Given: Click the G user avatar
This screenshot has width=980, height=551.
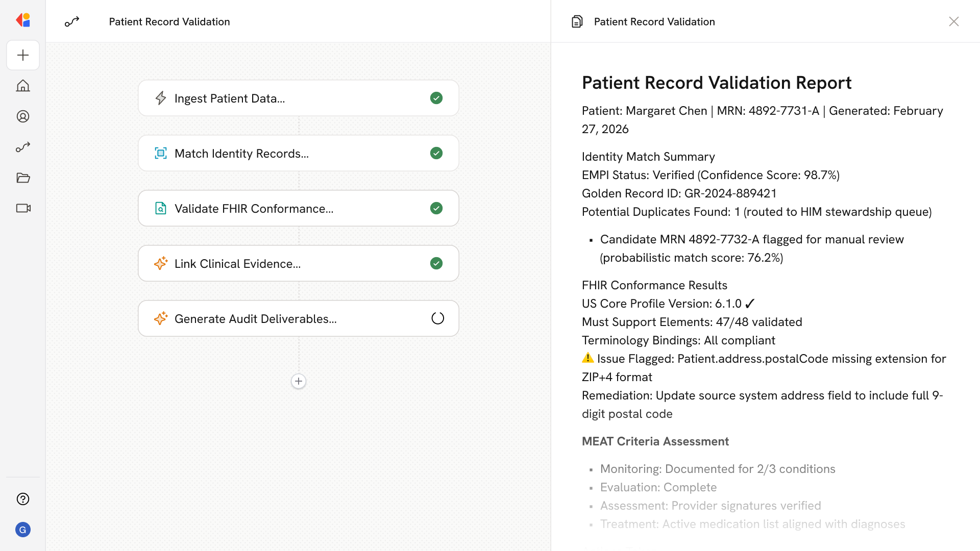Looking at the screenshot, I should (23, 530).
